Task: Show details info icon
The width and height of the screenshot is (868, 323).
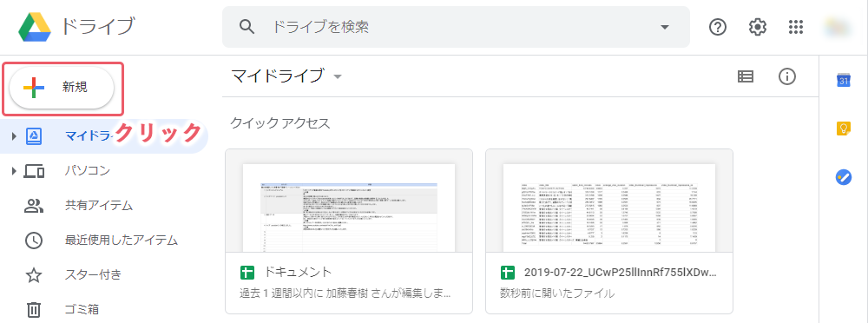Action: 786,77
